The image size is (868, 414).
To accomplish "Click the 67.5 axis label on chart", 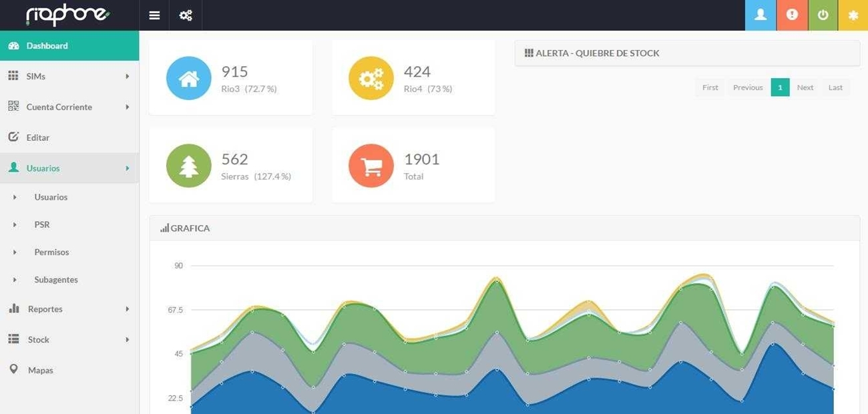I will coord(175,310).
